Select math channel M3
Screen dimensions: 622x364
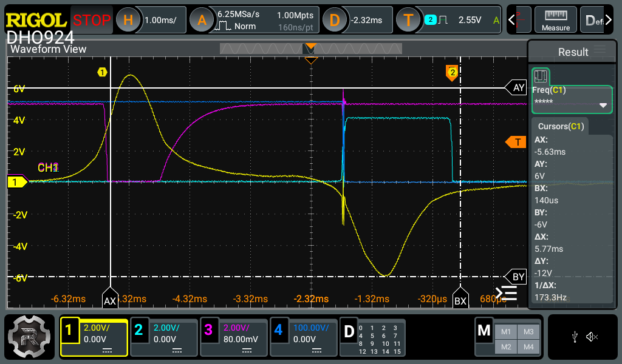[x=528, y=332]
